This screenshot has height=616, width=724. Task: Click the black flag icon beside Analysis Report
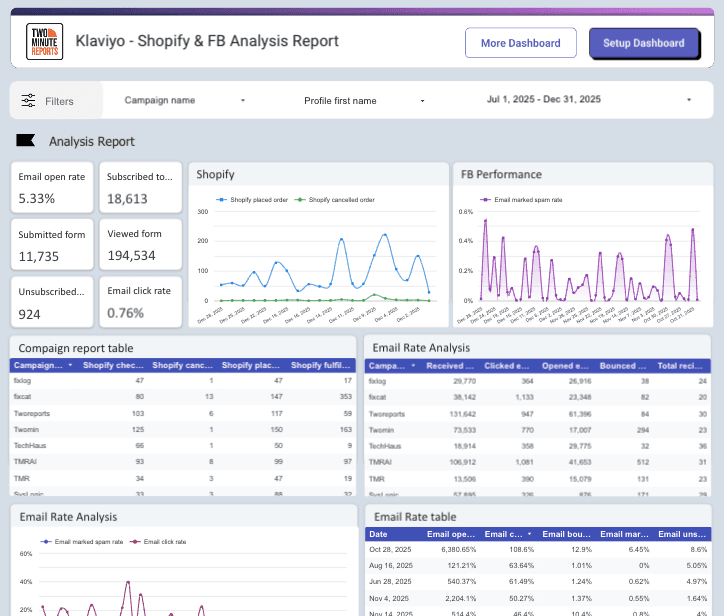click(25, 140)
